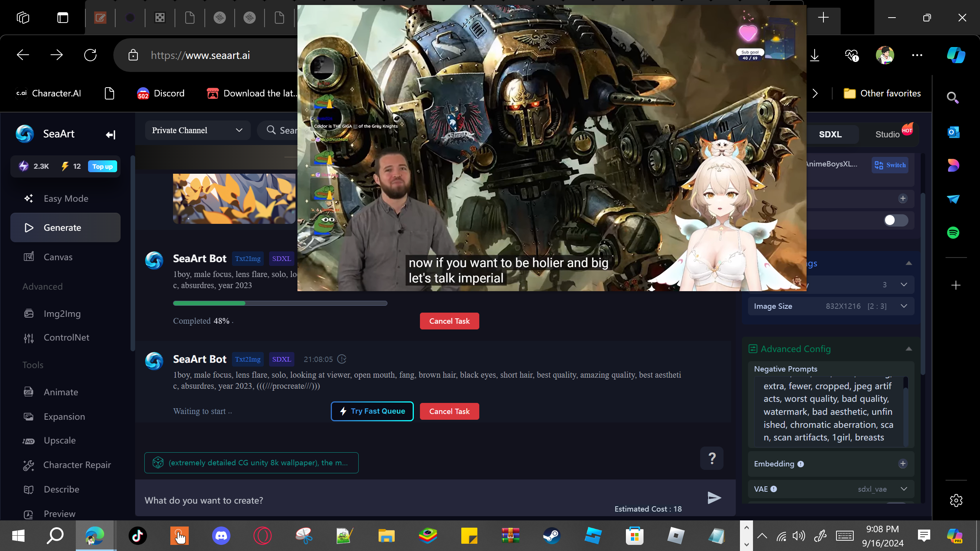The height and width of the screenshot is (551, 980).
Task: Toggle the switch in the right settings panel
Action: point(896,220)
